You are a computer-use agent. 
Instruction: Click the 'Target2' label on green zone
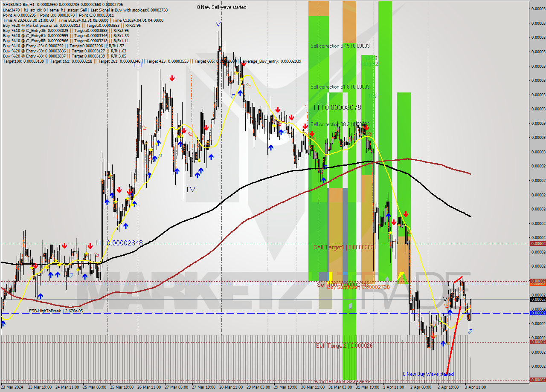point(369,63)
